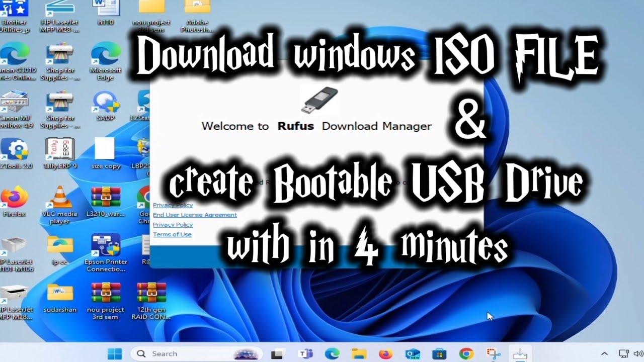Click the taskbar Search box
The width and height of the screenshot is (644, 362).
197,353
